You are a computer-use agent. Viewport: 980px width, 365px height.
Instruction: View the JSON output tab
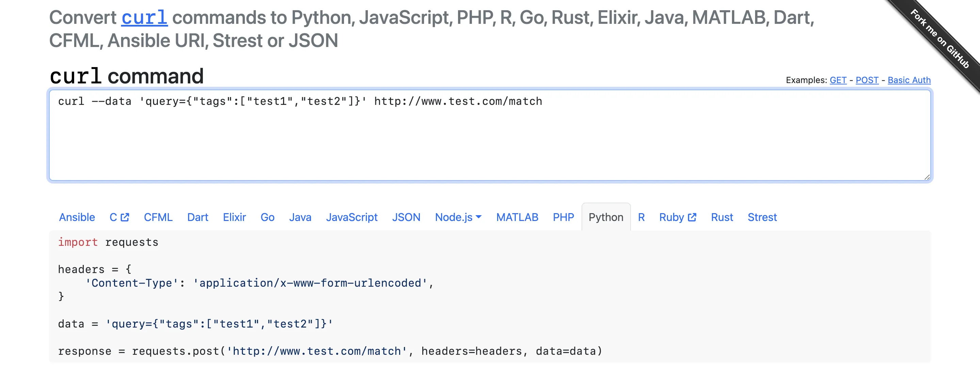[x=406, y=217]
